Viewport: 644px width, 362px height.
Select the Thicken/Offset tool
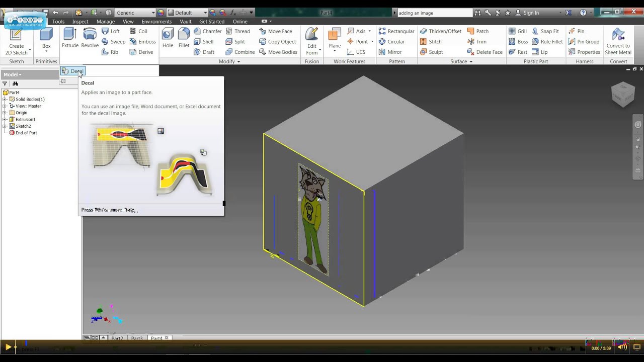[x=440, y=31]
